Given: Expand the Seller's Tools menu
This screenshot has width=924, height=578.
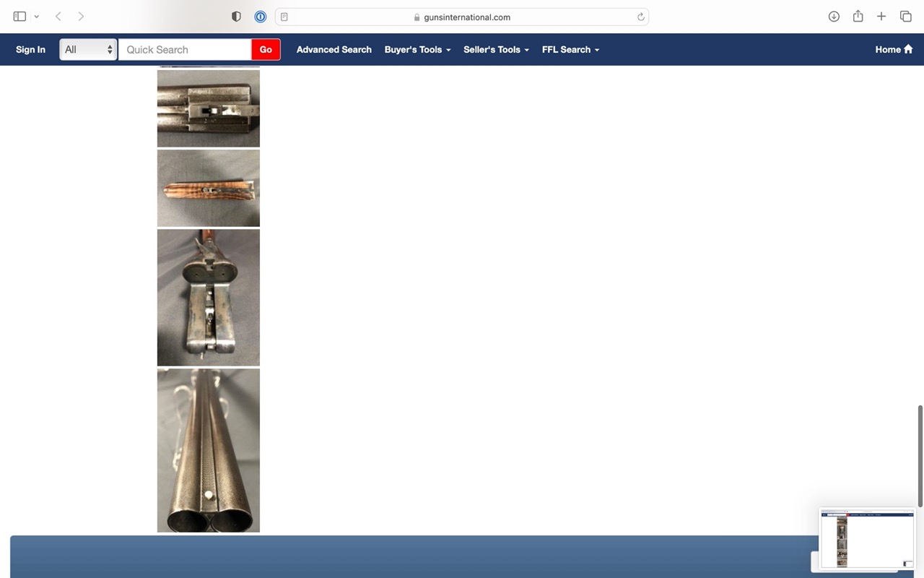Looking at the screenshot, I should (496, 49).
